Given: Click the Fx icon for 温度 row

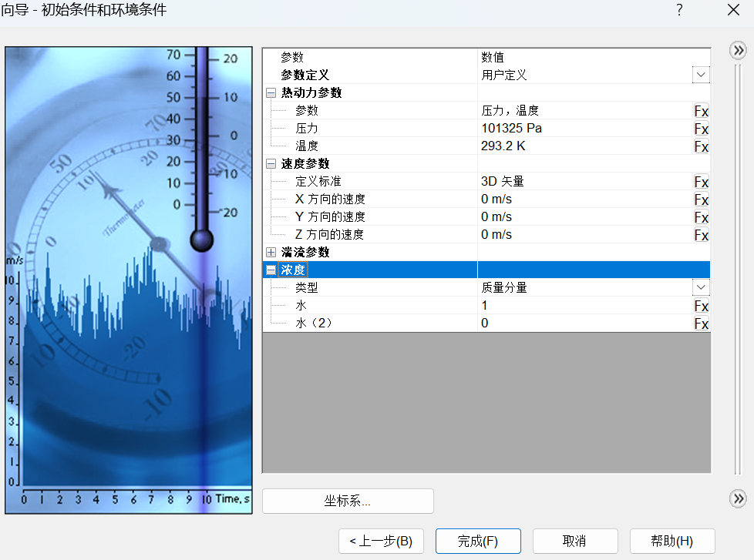Looking at the screenshot, I should click(x=701, y=146).
